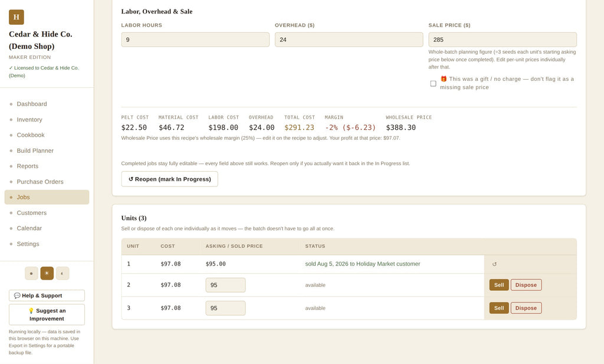Image resolution: width=604 pixels, height=364 pixels.
Task: Open Help & Support
Action: [47, 296]
